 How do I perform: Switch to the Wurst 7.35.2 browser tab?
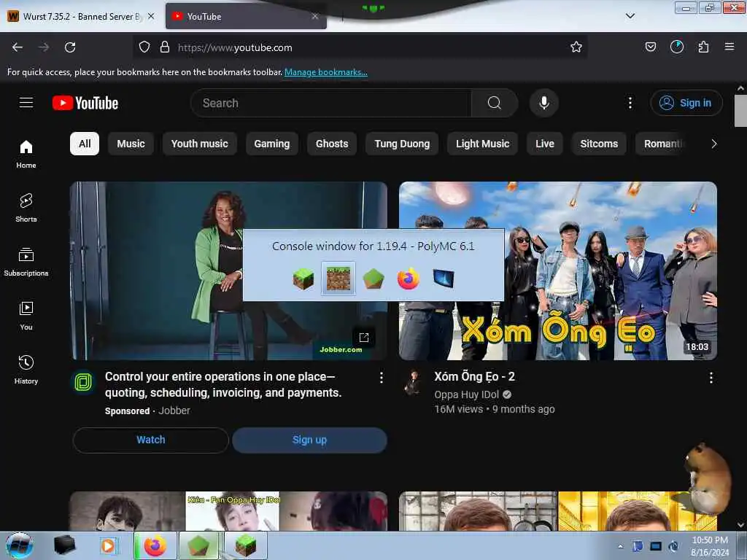point(81,16)
